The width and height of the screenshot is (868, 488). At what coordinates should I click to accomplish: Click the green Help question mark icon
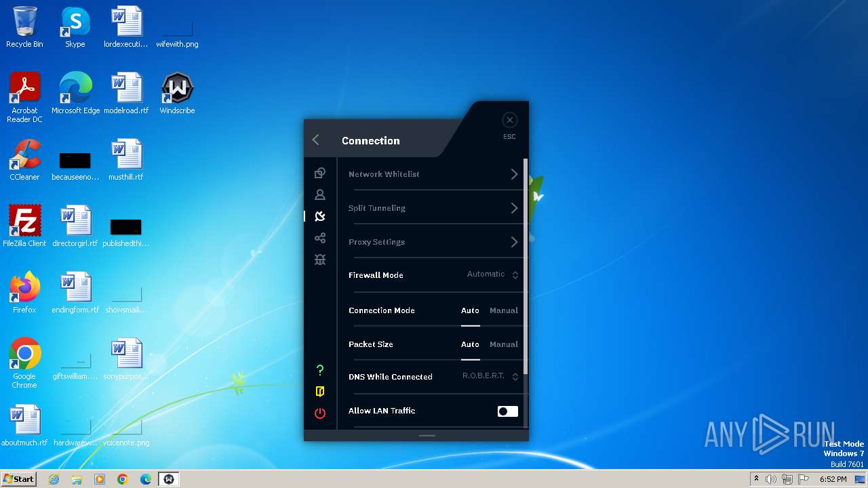click(320, 370)
